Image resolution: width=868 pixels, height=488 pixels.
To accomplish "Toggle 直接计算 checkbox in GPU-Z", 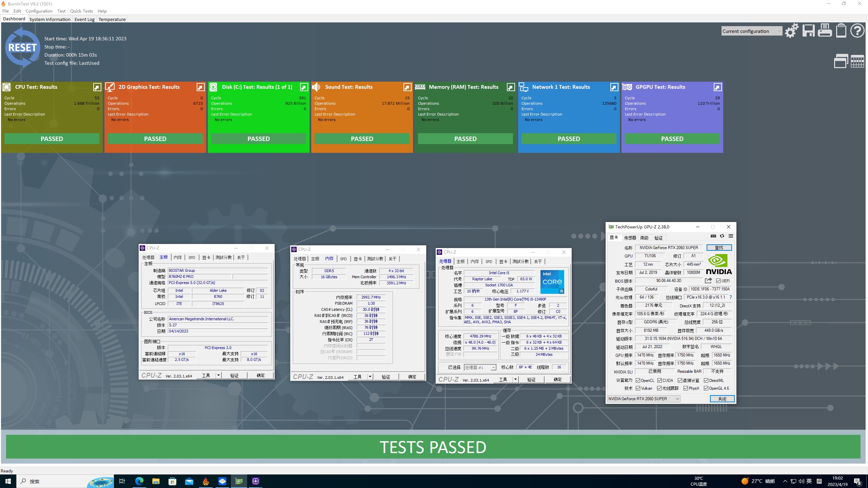I will [x=680, y=381].
